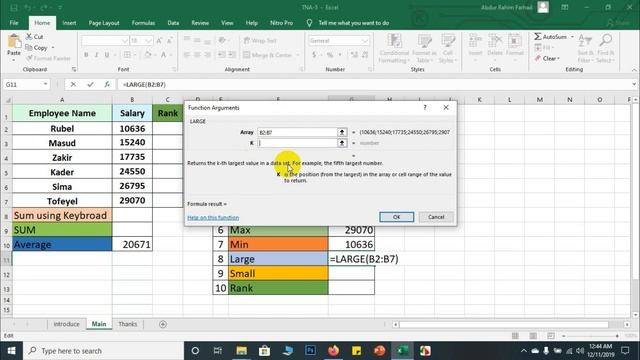Collapse dialog via Array range selector icon

coord(342,132)
